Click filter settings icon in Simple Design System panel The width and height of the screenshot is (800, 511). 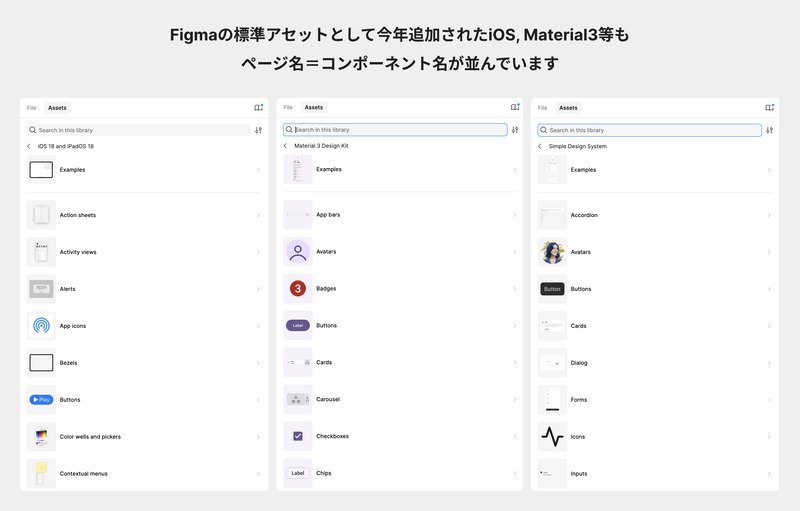(x=770, y=130)
